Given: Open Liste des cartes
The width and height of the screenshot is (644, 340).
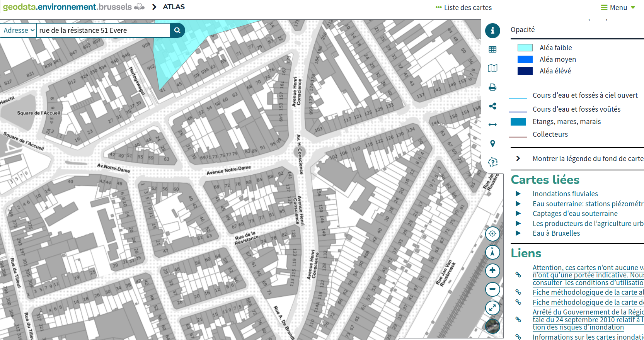Looking at the screenshot, I should [463, 7].
